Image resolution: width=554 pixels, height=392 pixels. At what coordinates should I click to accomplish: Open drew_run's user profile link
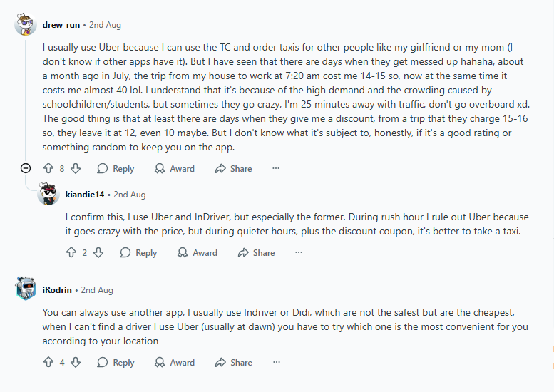pyautogui.click(x=61, y=25)
